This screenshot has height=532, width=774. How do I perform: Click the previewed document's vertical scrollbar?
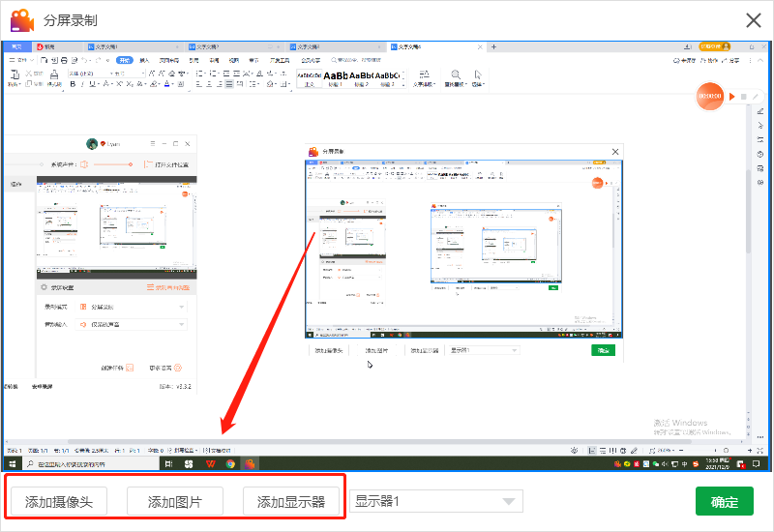coord(748,211)
